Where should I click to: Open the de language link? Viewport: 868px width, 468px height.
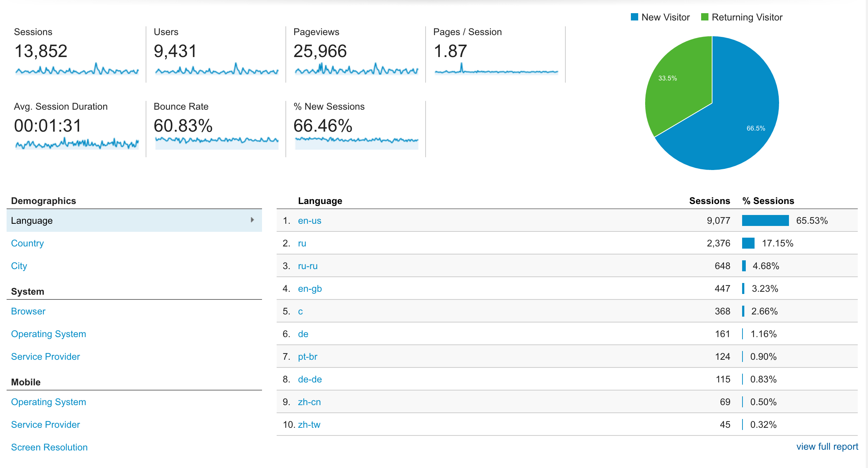(x=303, y=334)
